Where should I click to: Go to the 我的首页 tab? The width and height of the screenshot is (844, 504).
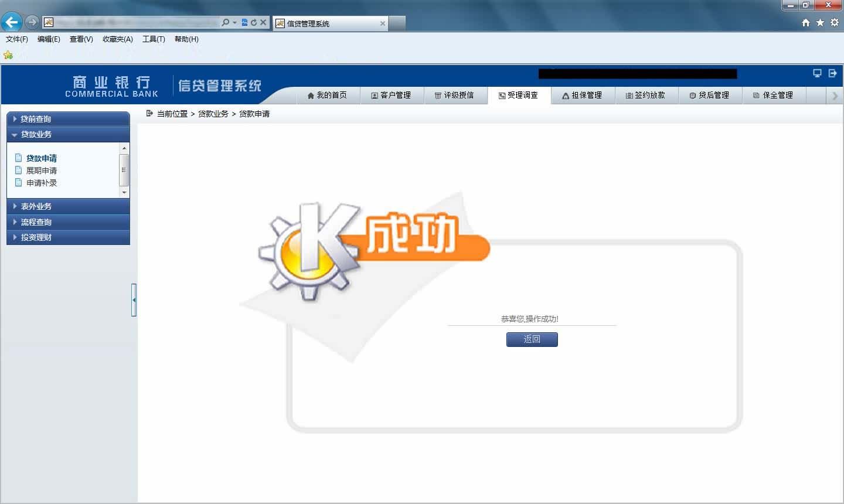pyautogui.click(x=327, y=95)
